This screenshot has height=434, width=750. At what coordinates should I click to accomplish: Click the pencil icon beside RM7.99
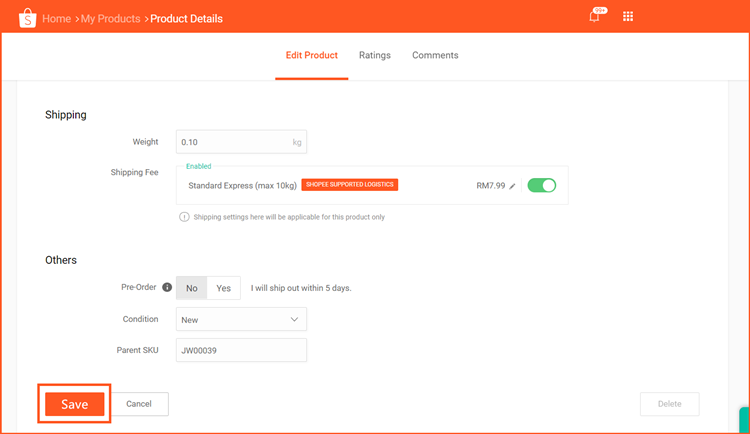click(512, 186)
